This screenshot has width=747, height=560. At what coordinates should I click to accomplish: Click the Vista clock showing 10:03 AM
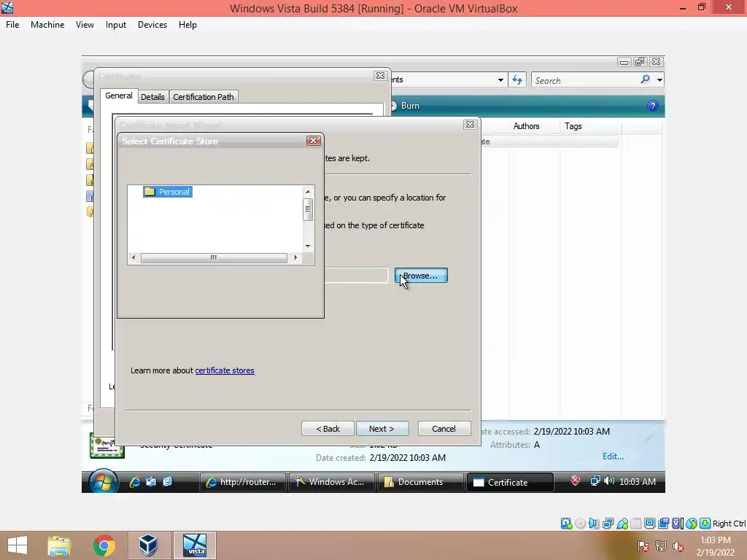pyautogui.click(x=638, y=482)
